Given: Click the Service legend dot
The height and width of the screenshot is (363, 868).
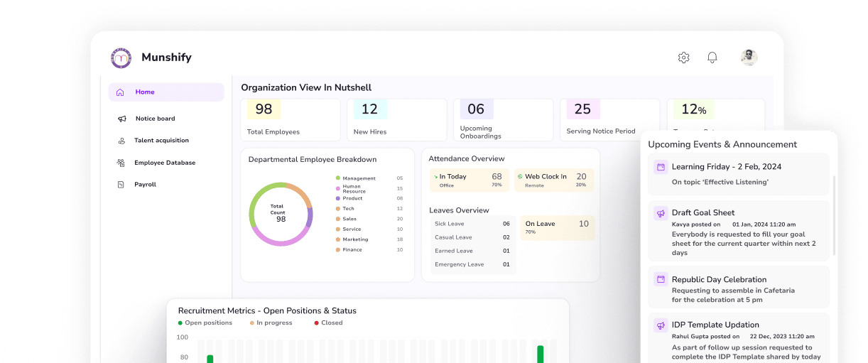Looking at the screenshot, I should 339,229.
